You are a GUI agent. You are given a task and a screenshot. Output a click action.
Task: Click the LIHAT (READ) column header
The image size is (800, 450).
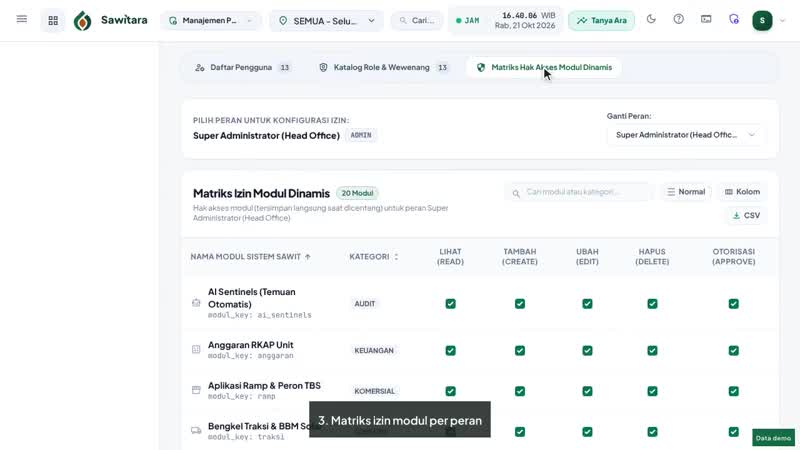[451, 257]
